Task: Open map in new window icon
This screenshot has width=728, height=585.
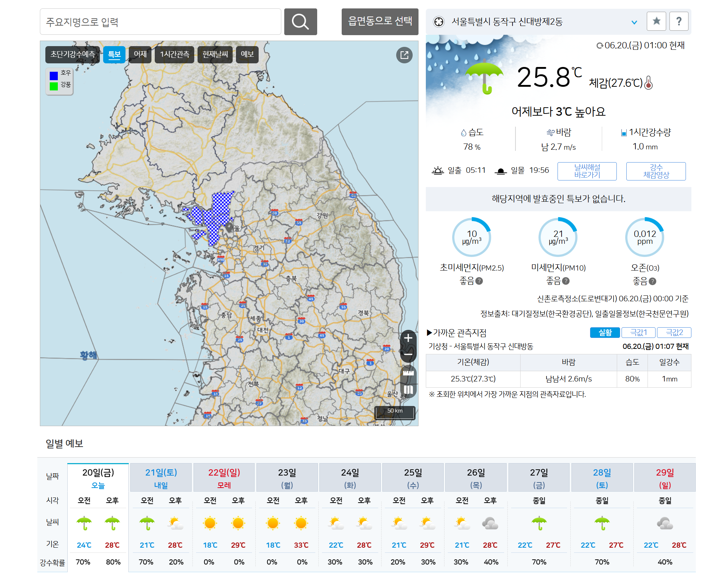Action: pyautogui.click(x=404, y=55)
